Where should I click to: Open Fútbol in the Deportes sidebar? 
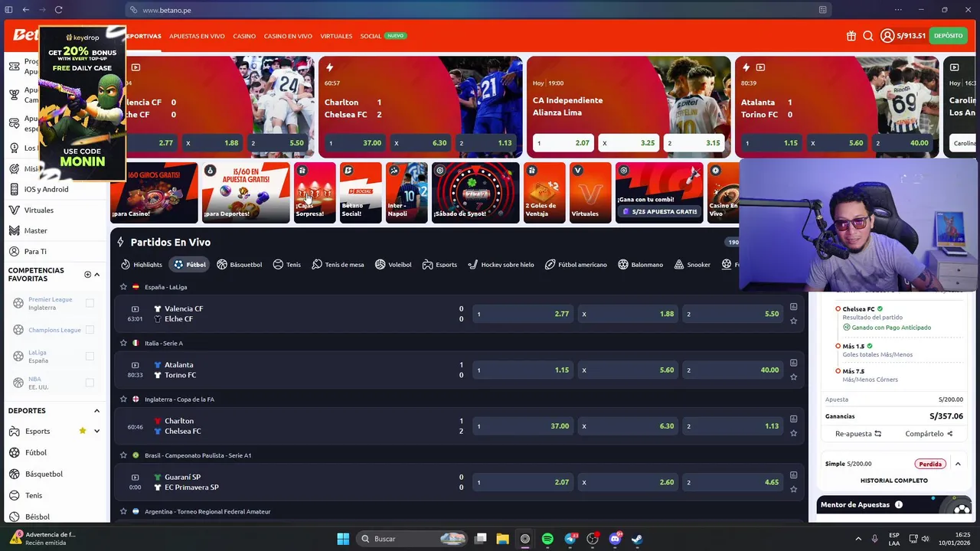pyautogui.click(x=35, y=452)
